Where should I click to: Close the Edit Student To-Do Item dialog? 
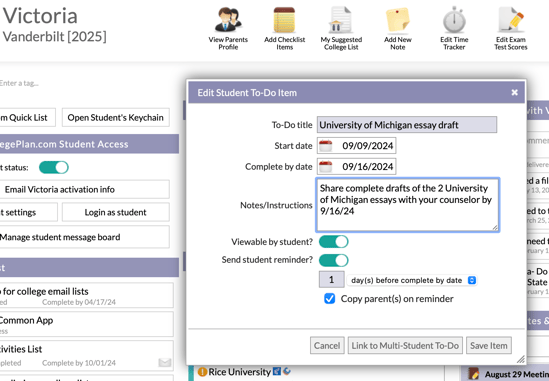pyautogui.click(x=514, y=92)
